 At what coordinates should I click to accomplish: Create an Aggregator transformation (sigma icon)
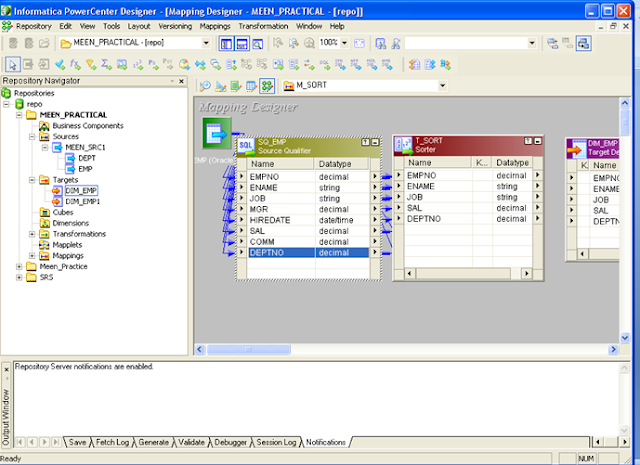[106, 64]
